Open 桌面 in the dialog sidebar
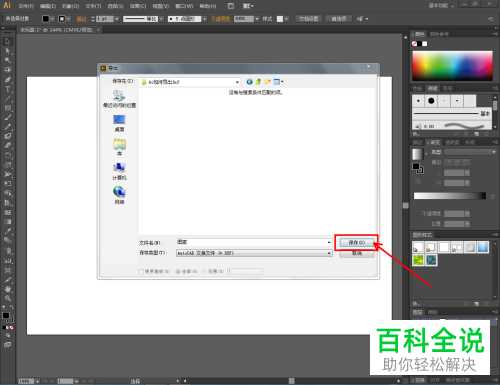This screenshot has width=500, height=385. coord(119,123)
